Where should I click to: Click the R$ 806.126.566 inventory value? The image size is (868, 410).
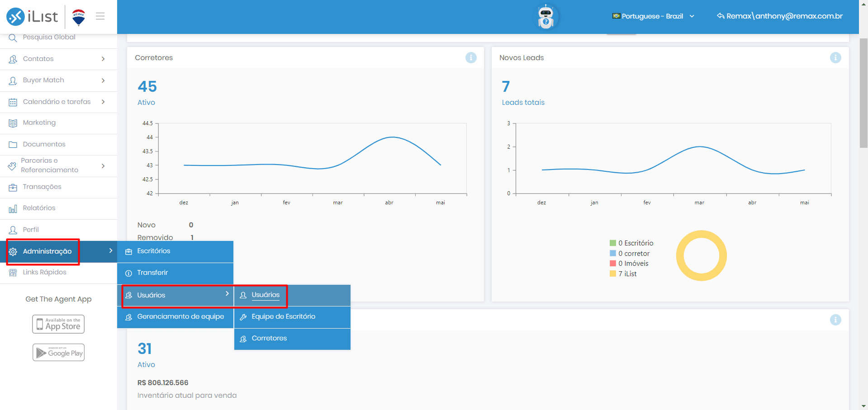click(163, 383)
